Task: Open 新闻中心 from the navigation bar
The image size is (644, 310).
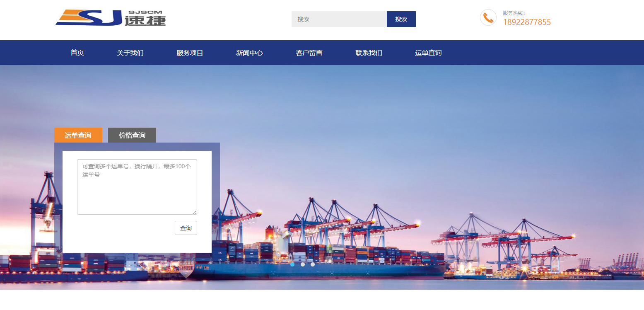Action: tap(249, 53)
